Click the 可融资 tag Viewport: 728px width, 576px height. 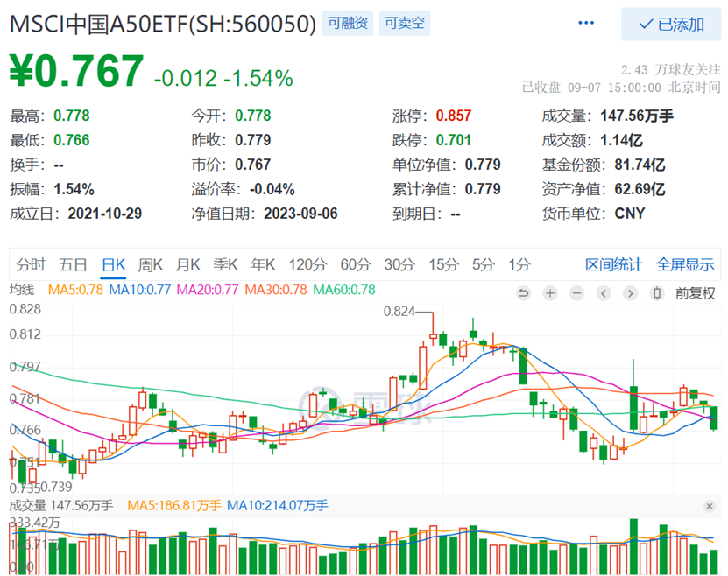[x=348, y=23]
